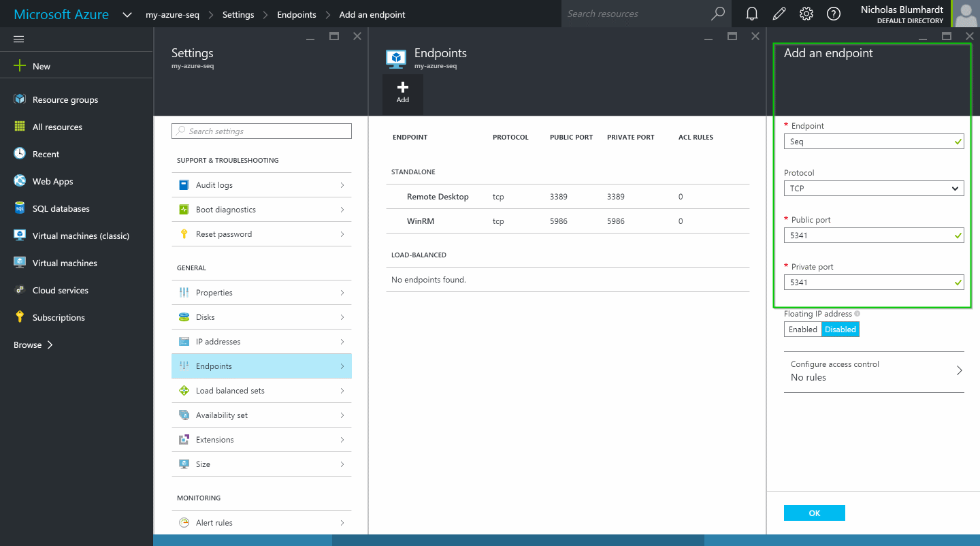
Task: Open the my-azure-seq breadcrumb dropdown arrow
Action: [127, 14]
